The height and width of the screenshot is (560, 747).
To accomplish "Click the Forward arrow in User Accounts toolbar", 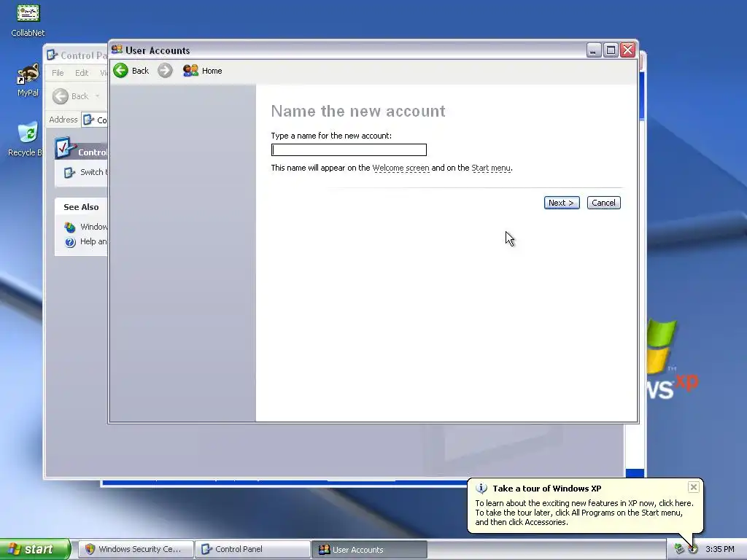I will (165, 71).
